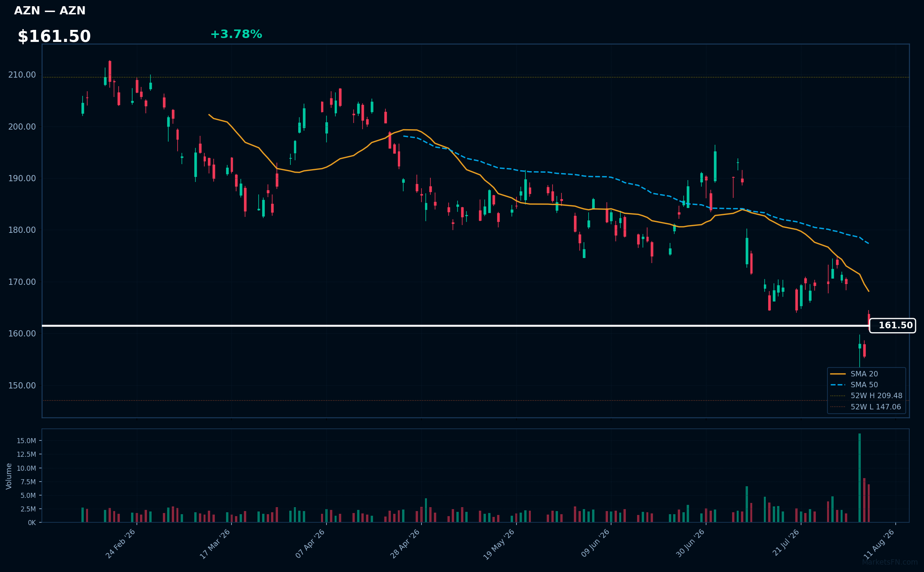Click the "24 Feb '26" date label
This screenshot has width=924, height=572.
(x=121, y=544)
